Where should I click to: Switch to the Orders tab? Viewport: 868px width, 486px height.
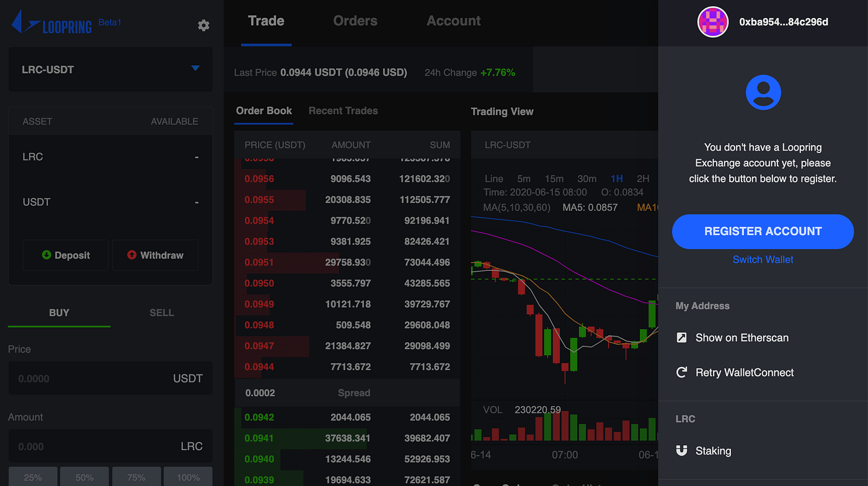[355, 20]
